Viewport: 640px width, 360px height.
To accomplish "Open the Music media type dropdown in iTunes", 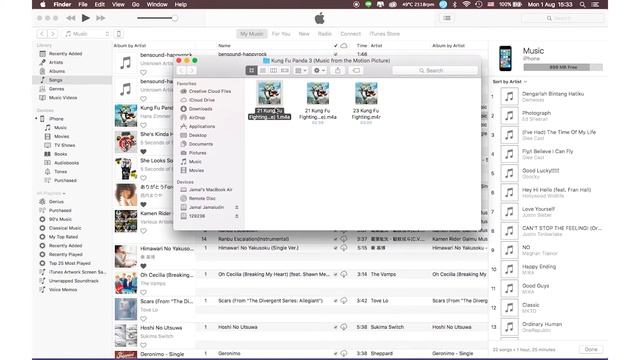I will tap(87, 34).
